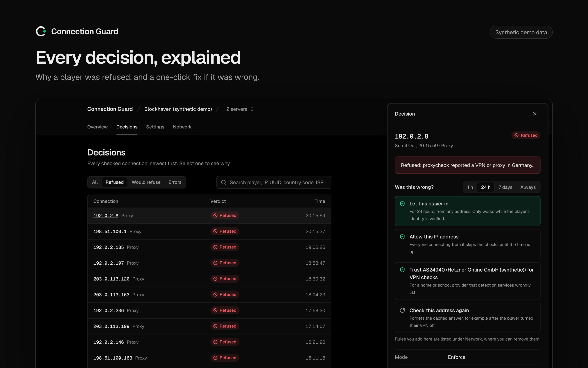Filter decisions by Would refuse
The width and height of the screenshot is (588, 368).
point(146,182)
